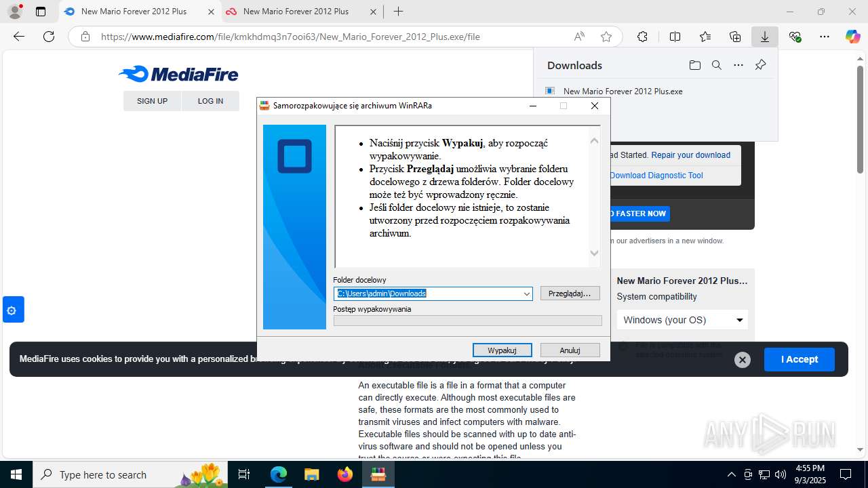Open notification center icon
Viewport: 868px width, 488px height.
point(846,474)
